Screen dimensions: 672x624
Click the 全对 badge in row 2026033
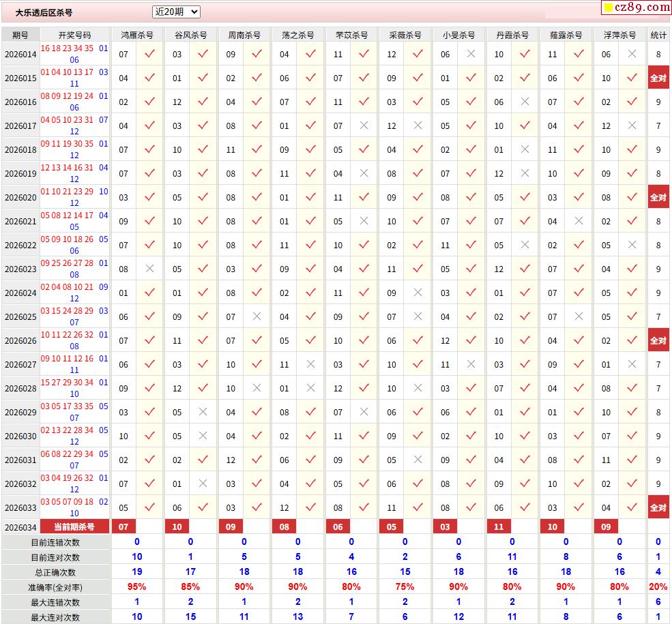pyautogui.click(x=658, y=507)
